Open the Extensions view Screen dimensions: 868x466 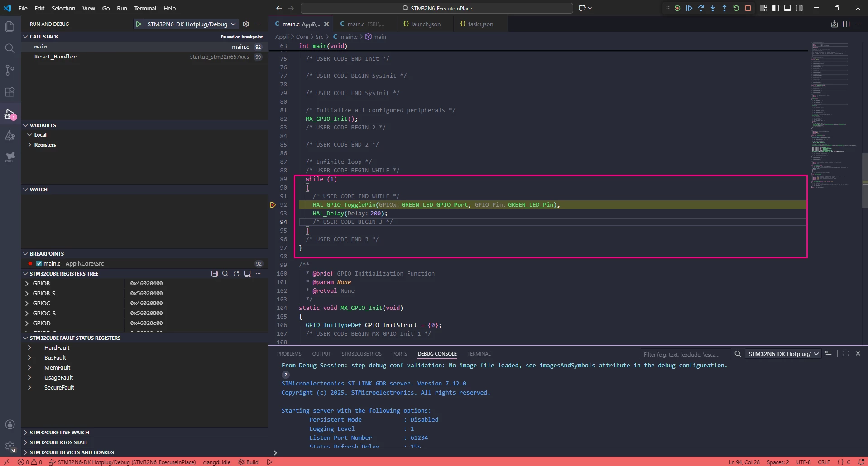point(10,92)
